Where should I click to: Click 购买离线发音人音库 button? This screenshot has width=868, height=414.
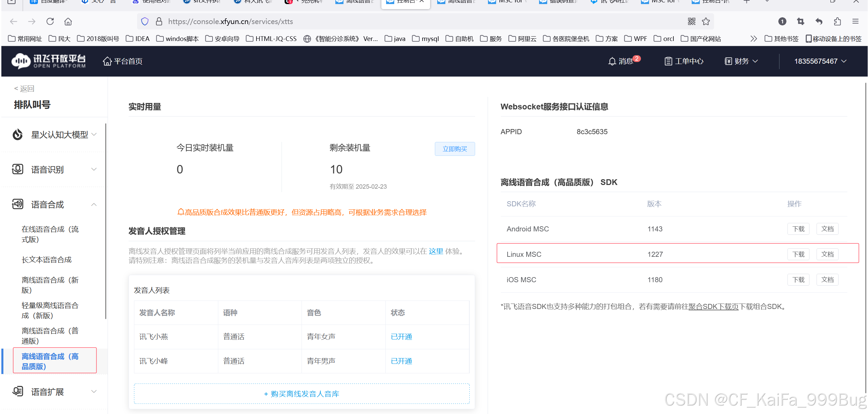(302, 394)
